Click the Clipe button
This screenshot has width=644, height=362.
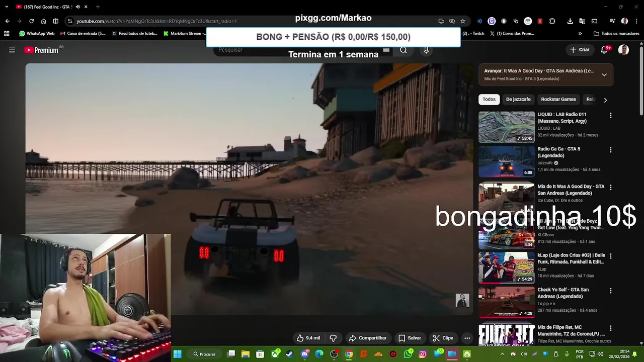[443, 338]
